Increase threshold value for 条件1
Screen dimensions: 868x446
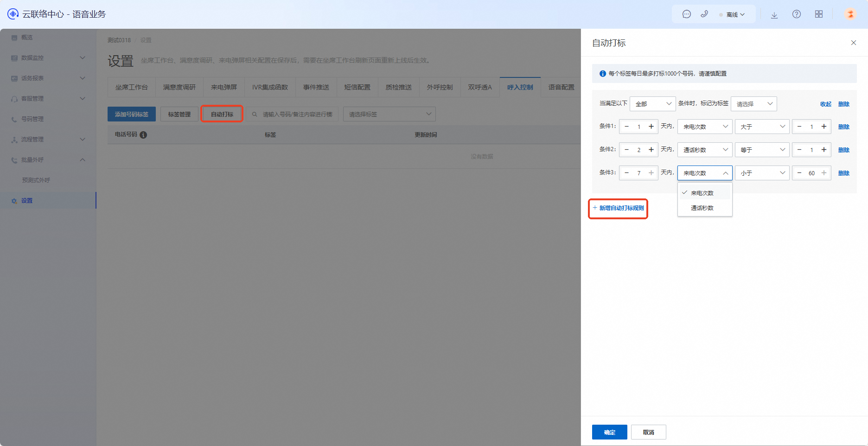(824, 127)
